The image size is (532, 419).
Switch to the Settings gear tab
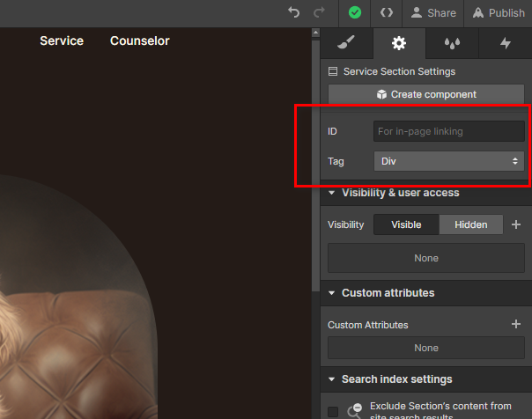pos(399,43)
